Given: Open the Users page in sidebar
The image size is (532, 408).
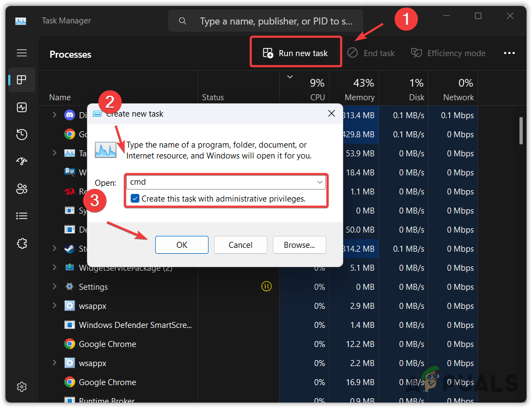Looking at the screenshot, I should (22, 188).
